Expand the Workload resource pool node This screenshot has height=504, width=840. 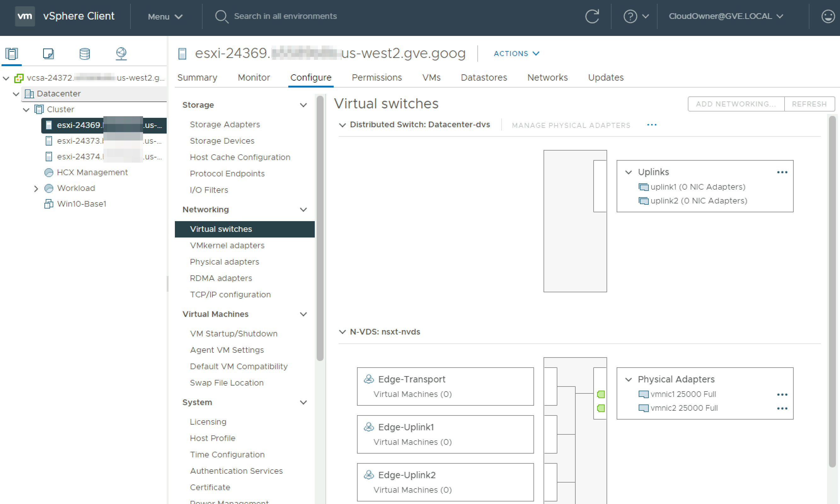[36, 188]
